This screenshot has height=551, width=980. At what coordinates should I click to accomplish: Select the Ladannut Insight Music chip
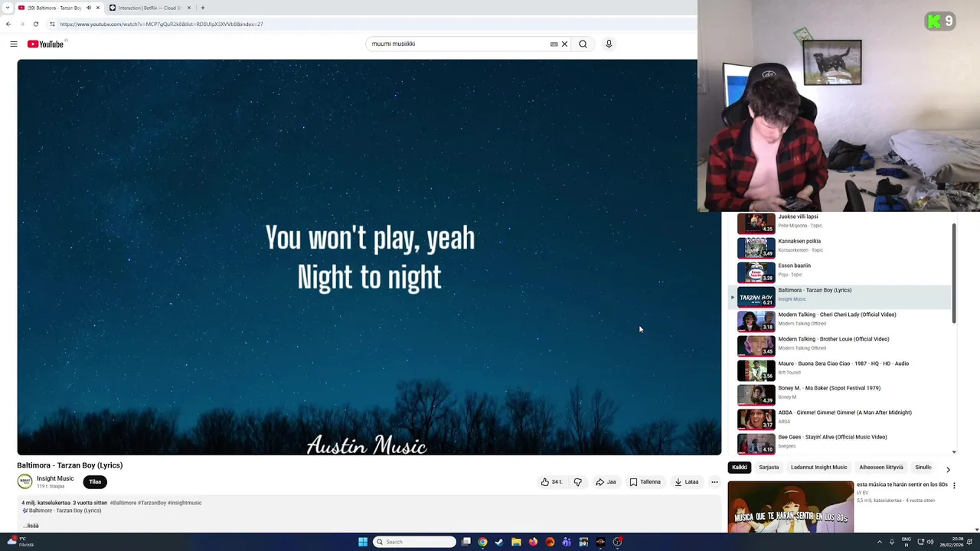coord(819,468)
